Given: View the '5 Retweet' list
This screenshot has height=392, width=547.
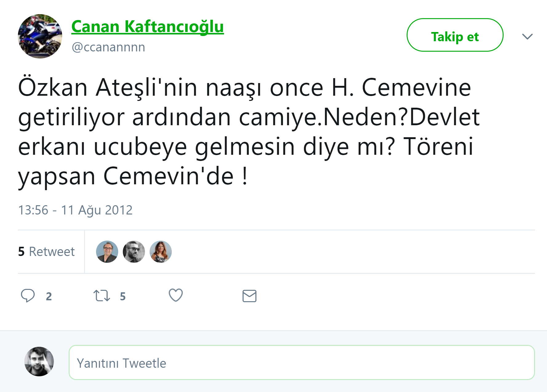Looking at the screenshot, I should pyautogui.click(x=46, y=252).
